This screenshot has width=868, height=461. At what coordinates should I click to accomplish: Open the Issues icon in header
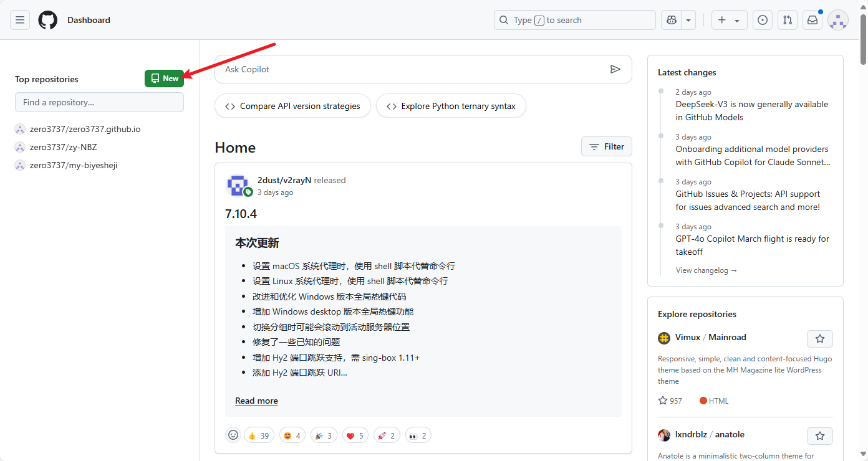coord(763,20)
